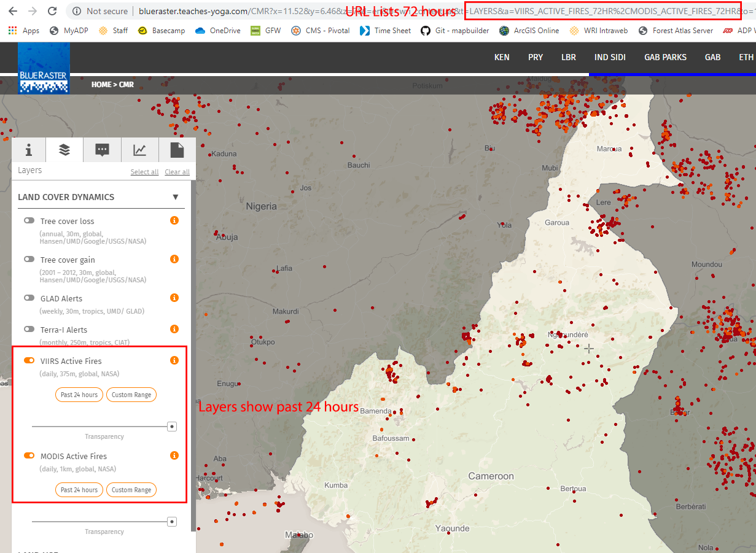Show info for VIIRS Active Fires layer
Viewport: 756px width, 553px height.
point(174,360)
